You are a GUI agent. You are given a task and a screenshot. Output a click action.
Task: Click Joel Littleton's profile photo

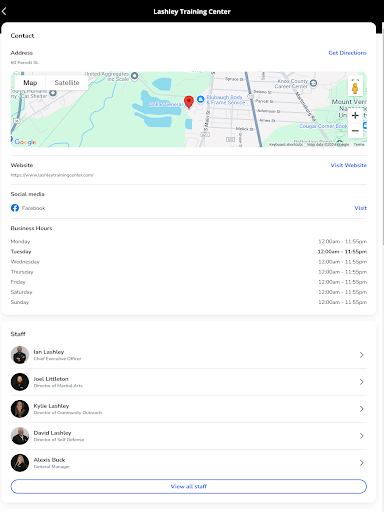pyautogui.click(x=20, y=382)
